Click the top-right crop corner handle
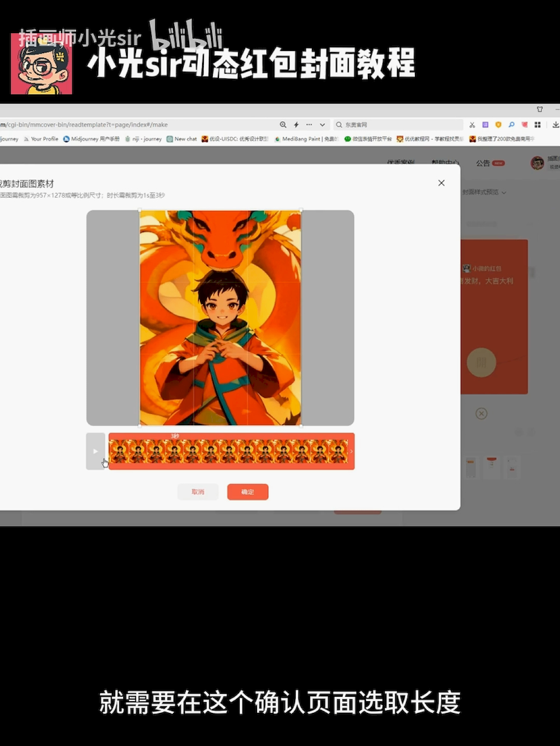Viewport: 560px width, 746px height. [x=301, y=211]
